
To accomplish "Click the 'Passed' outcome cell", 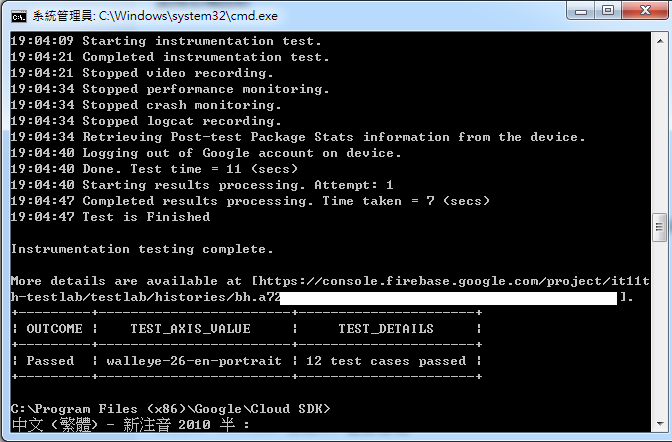I will [50, 361].
